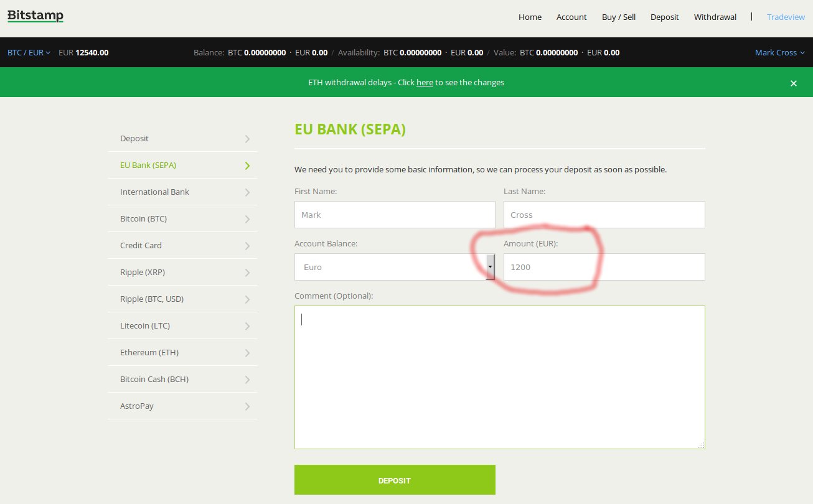Select Bitcoin Cash (BCH) deposit option

pos(182,380)
